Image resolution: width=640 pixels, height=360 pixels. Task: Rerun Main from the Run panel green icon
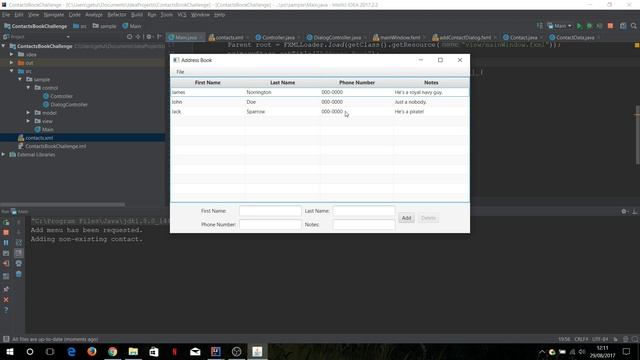coord(6,222)
